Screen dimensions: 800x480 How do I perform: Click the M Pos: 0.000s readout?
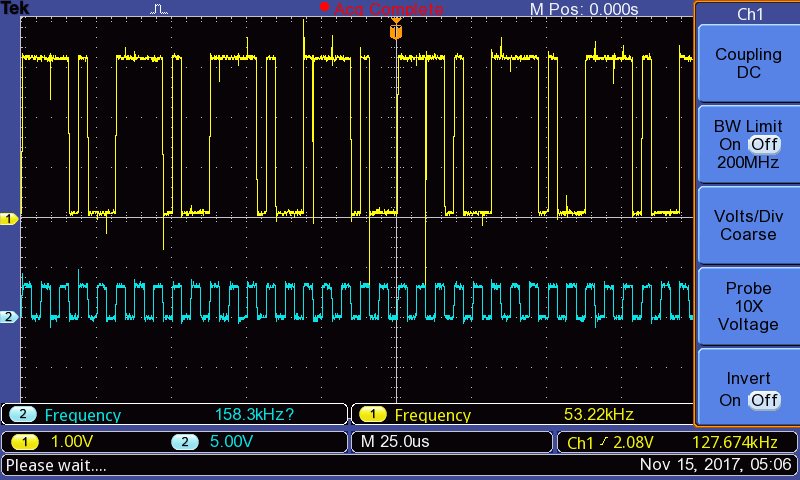coord(584,9)
